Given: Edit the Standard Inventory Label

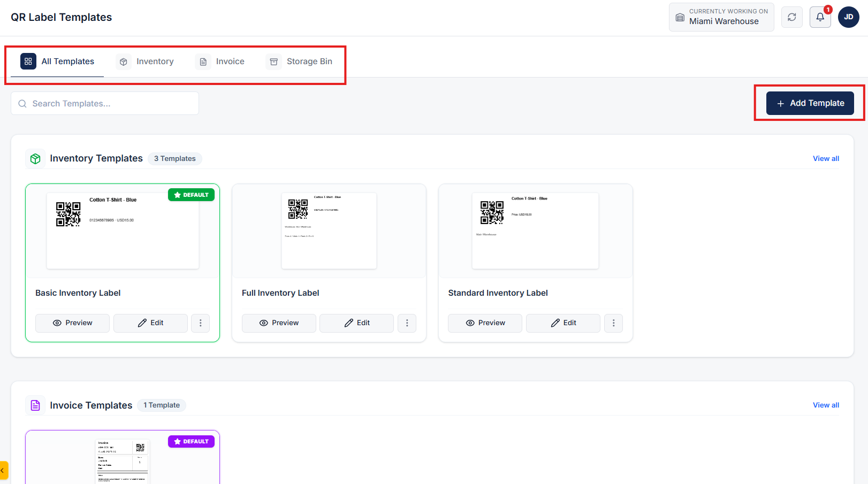Looking at the screenshot, I should 563,323.
